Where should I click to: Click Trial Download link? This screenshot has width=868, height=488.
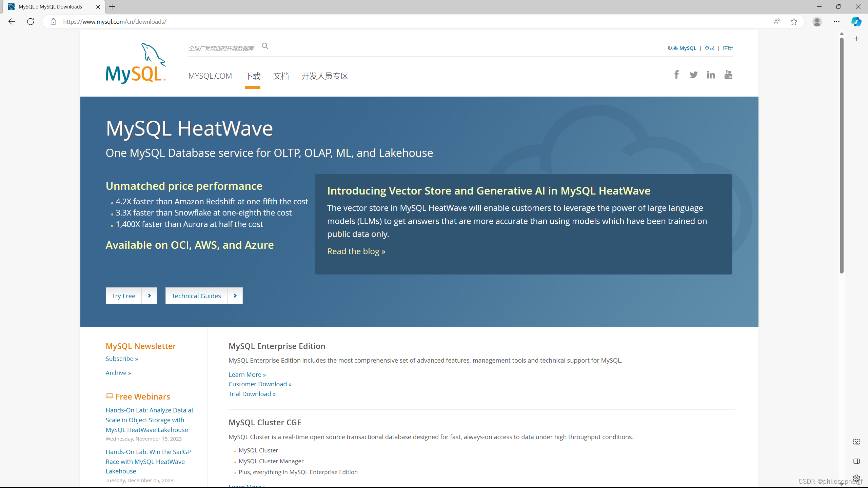[252, 394]
